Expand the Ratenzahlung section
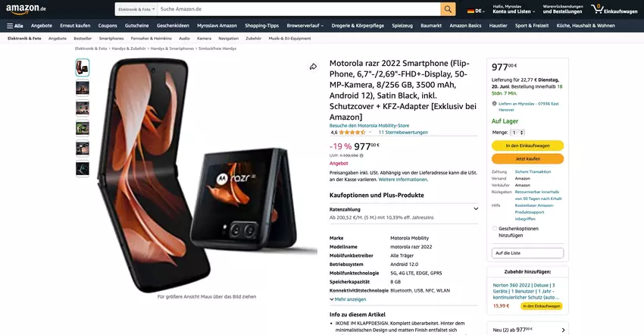Screen dimensions: 644x335 (476, 209)
